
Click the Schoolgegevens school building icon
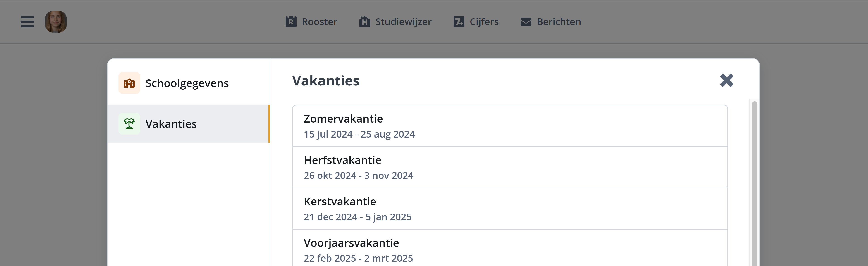tap(129, 83)
